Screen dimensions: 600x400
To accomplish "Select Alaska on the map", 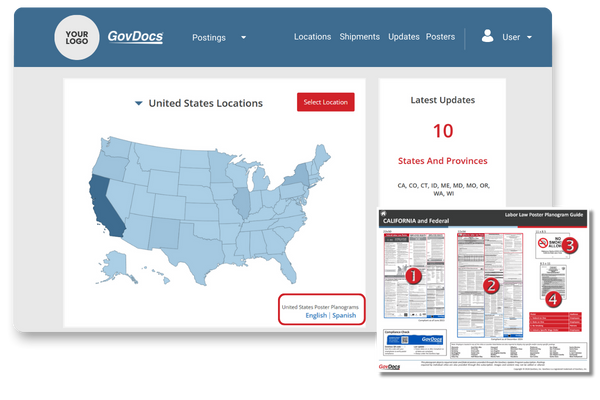I will click(x=116, y=267).
